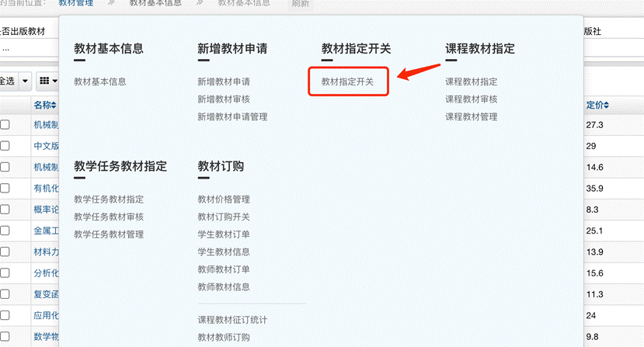The height and width of the screenshot is (347, 644).
Task: Go to 教材价格管理
Action: coord(224,200)
